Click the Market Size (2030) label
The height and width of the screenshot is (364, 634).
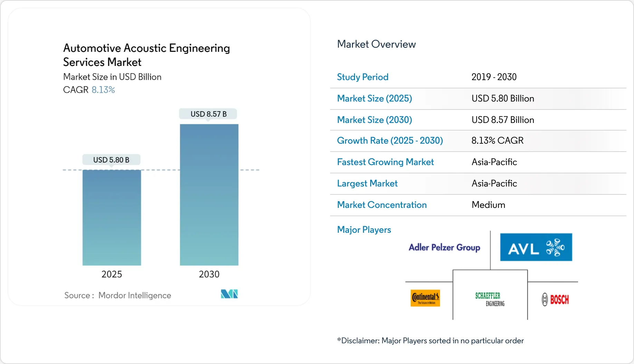coord(375,120)
